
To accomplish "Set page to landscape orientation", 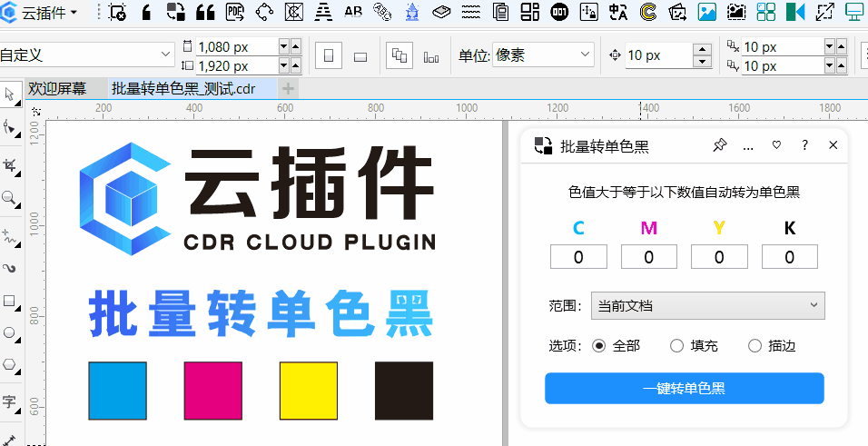I will 360,55.
